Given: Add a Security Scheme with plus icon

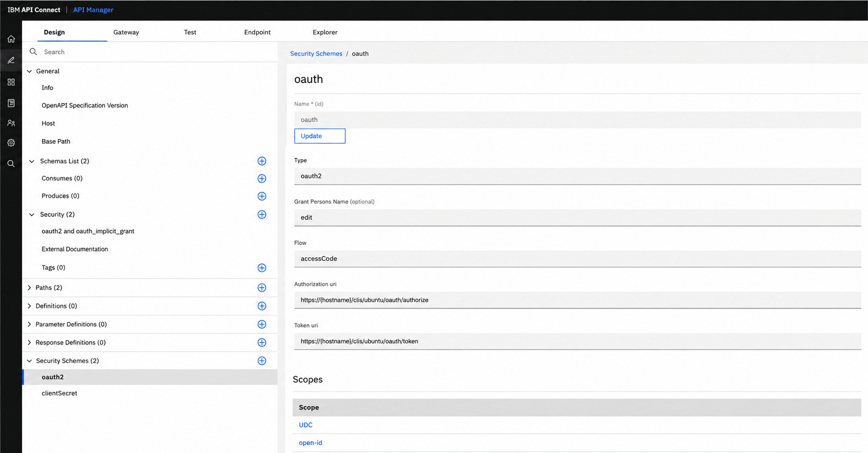Looking at the screenshot, I should point(262,361).
